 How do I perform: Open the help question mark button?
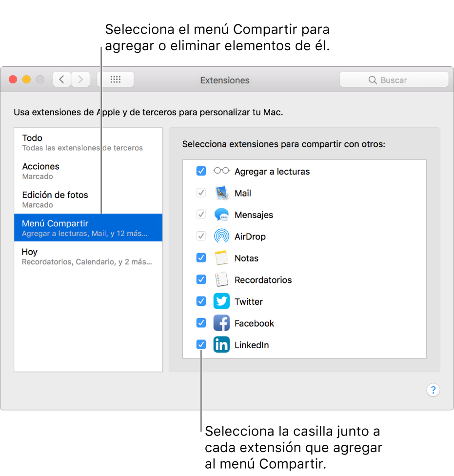433,390
